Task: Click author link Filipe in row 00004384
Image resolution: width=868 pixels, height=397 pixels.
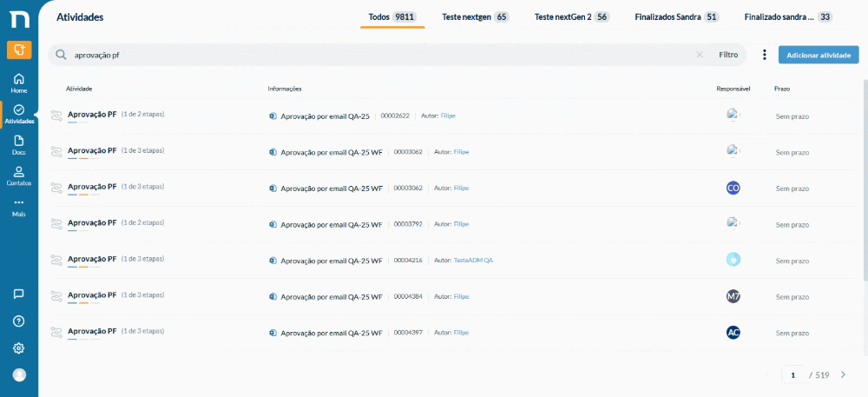Action: point(461,296)
